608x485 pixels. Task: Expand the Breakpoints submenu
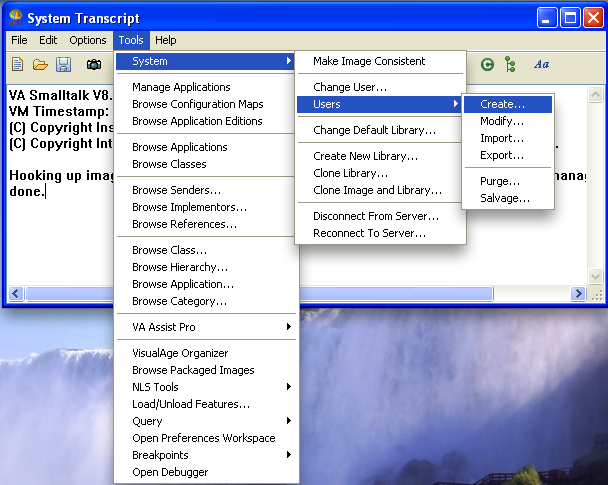click(206, 455)
